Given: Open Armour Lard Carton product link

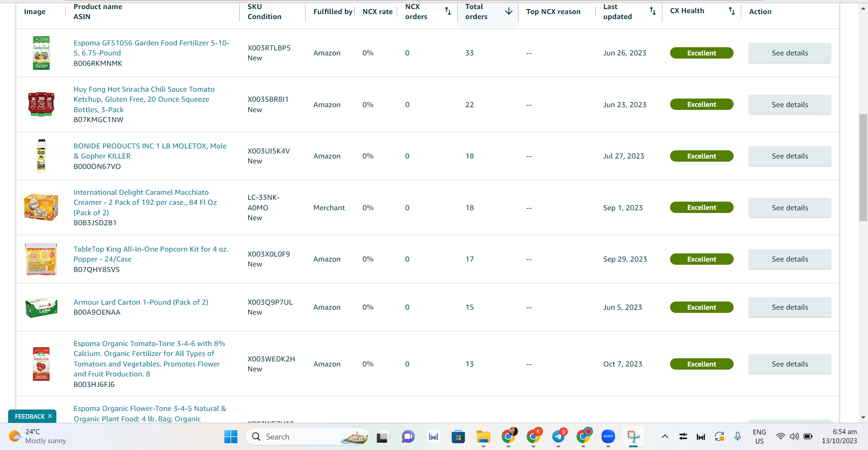Looking at the screenshot, I should click(141, 302).
